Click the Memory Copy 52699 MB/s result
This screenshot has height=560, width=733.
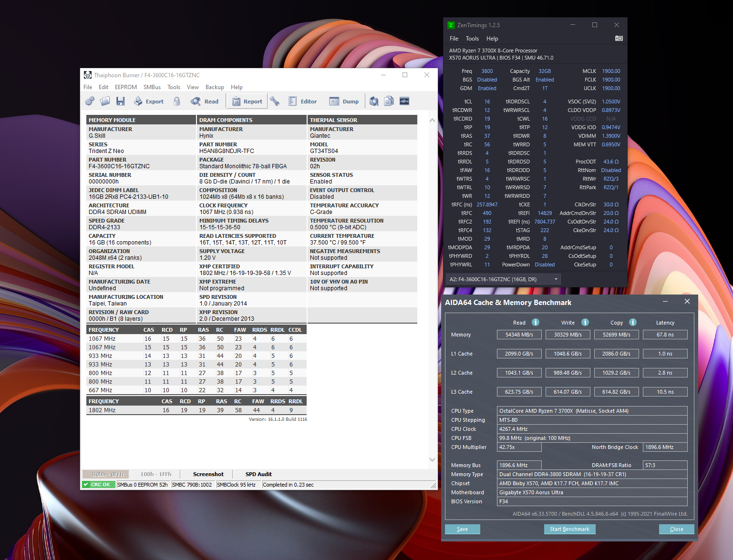[x=617, y=335]
